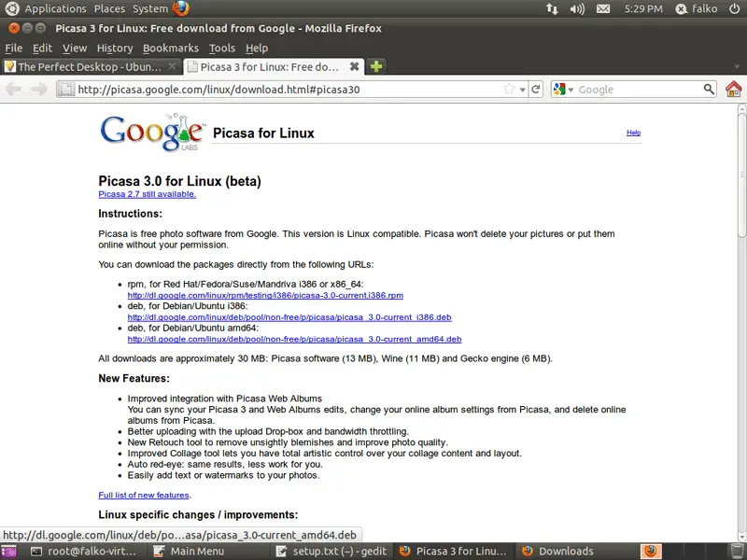
Task: Go to the Firefox home page
Action: pyautogui.click(x=733, y=89)
